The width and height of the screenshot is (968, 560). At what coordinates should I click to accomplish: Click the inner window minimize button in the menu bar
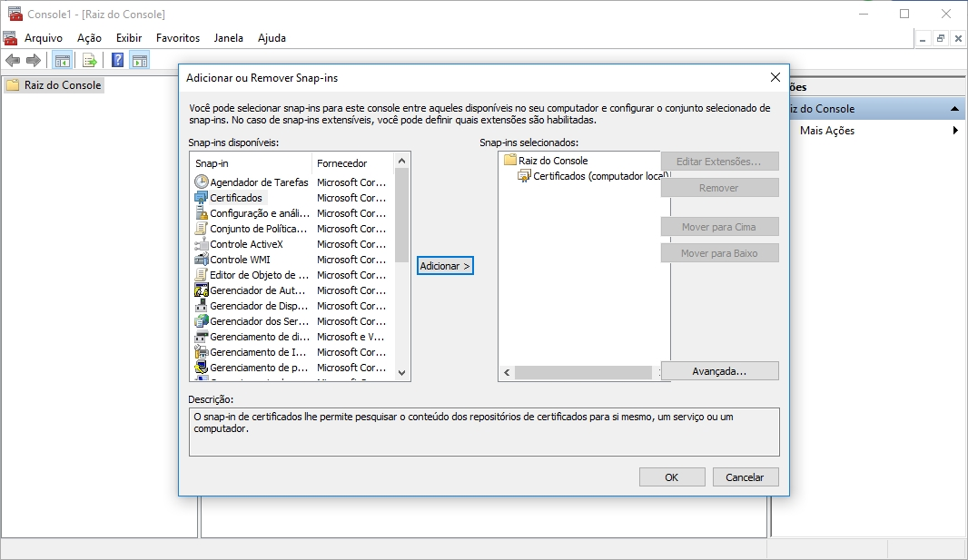[923, 38]
